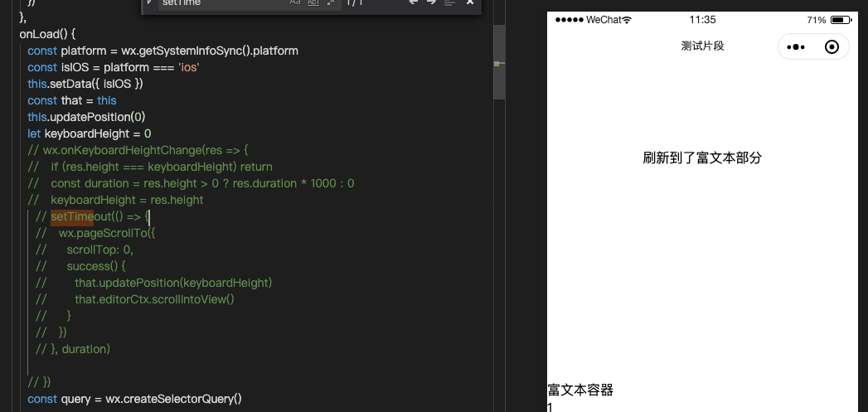Click the WeChat carrier label
This screenshot has width=868, height=412.
604,20
